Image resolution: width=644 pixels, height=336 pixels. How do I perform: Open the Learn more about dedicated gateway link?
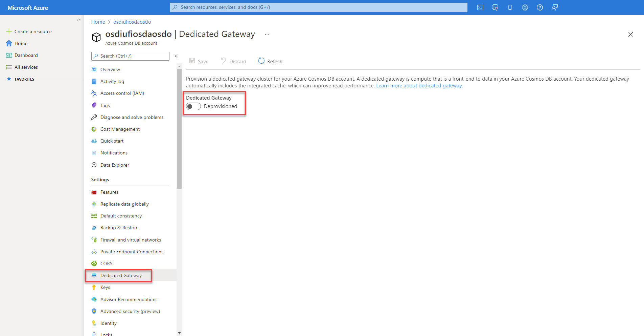[x=419, y=86]
